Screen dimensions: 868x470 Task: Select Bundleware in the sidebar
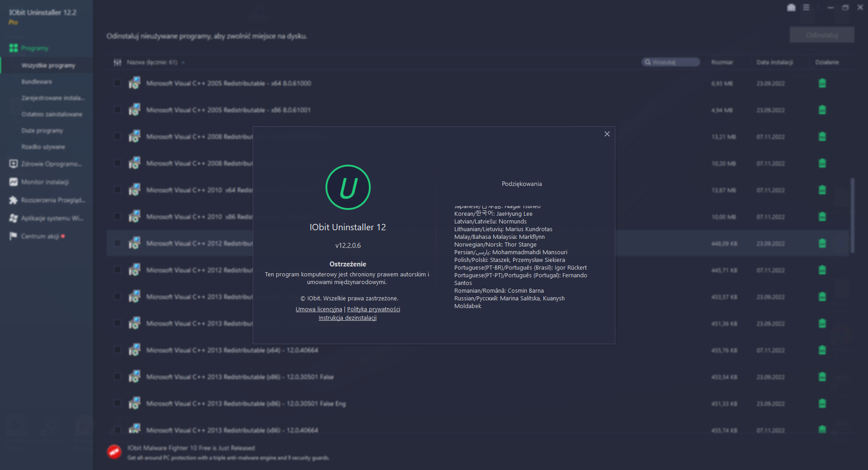37,82
